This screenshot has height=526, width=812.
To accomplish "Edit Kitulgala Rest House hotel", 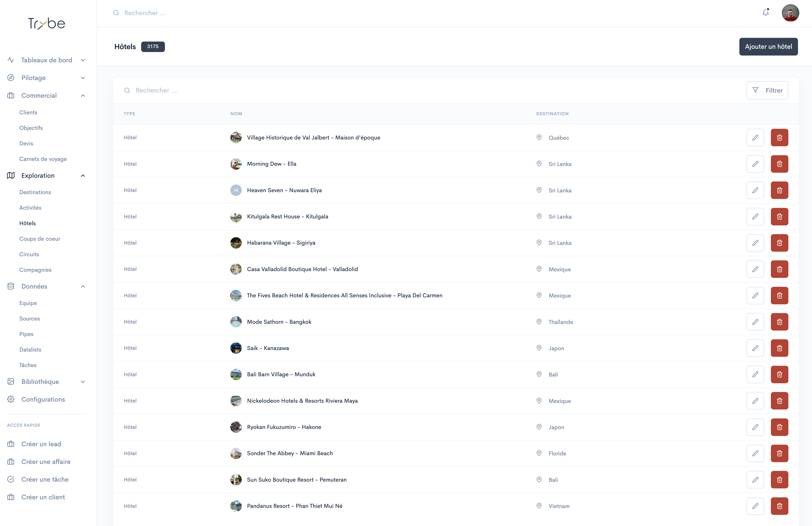I will 755,216.
